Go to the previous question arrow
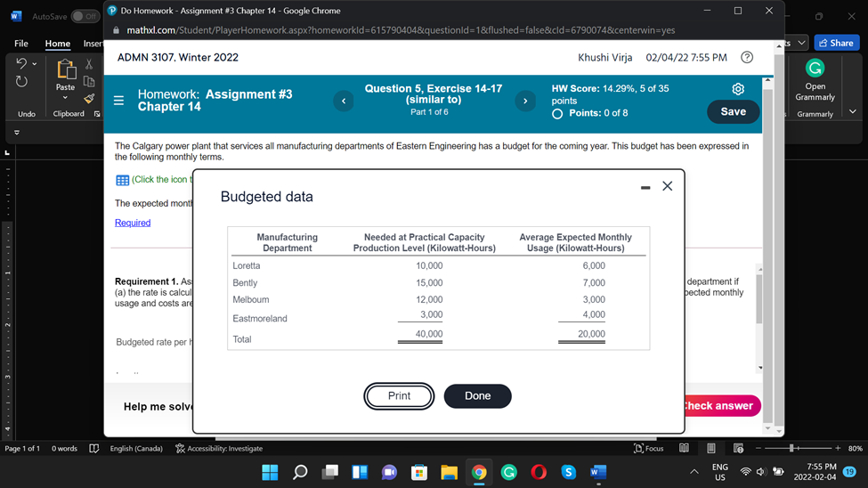Image resolution: width=868 pixels, height=488 pixels. (344, 101)
